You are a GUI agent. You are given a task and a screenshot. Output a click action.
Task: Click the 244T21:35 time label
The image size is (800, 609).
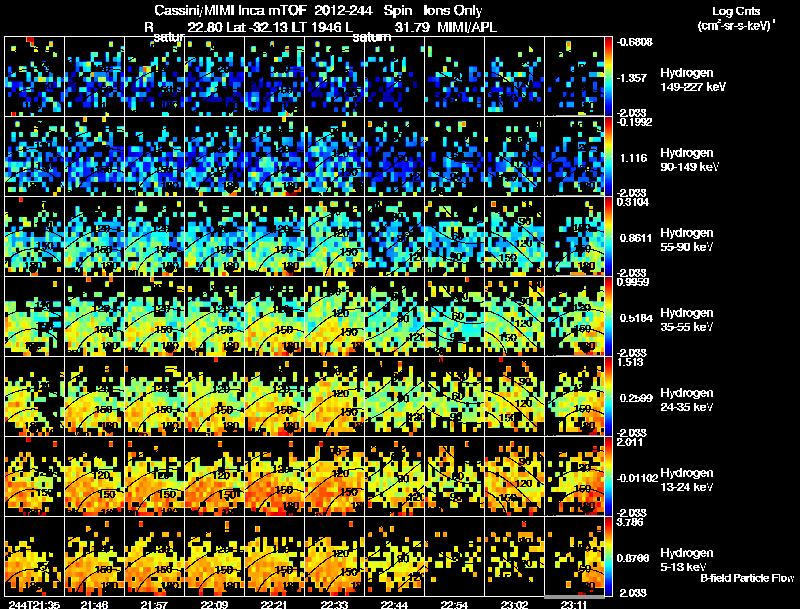tap(34, 604)
